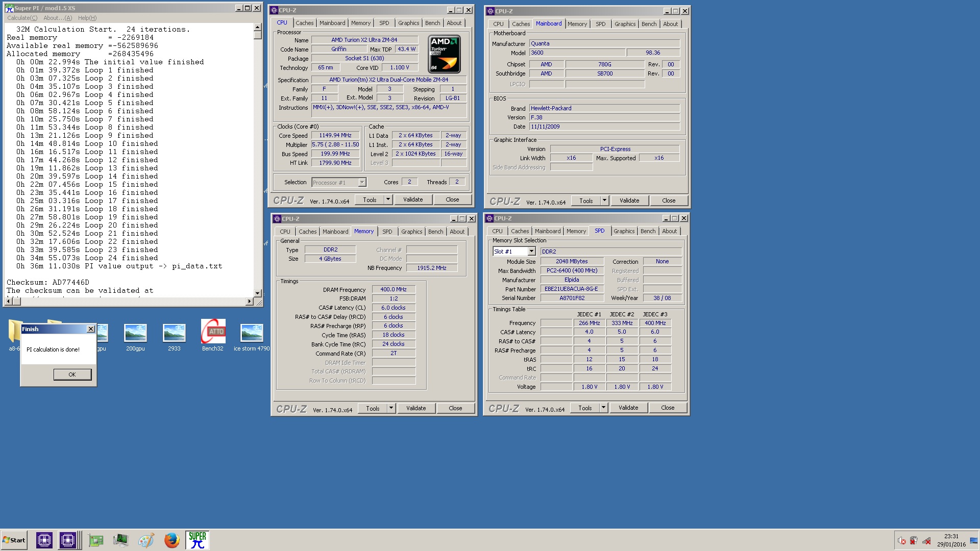
Task: Click Super PI vertical scrollbar down arrow
Action: (x=258, y=293)
